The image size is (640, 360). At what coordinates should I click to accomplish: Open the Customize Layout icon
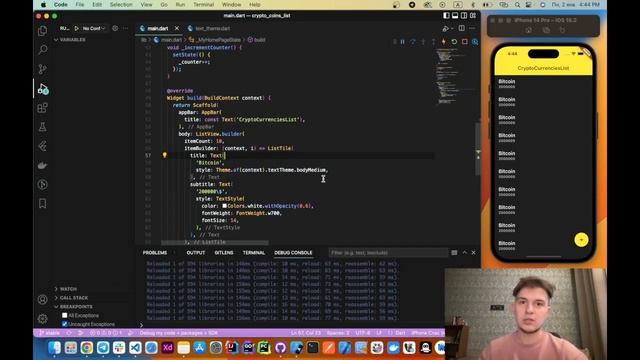pyautogui.click(x=473, y=16)
